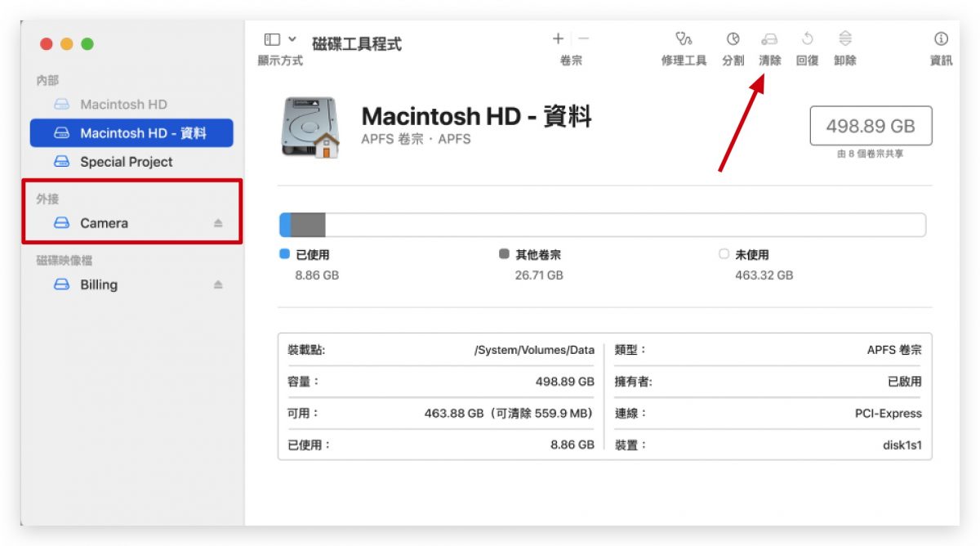Click the PCI-Express connection value
Viewport: 980px width, 546px height.
click(889, 414)
